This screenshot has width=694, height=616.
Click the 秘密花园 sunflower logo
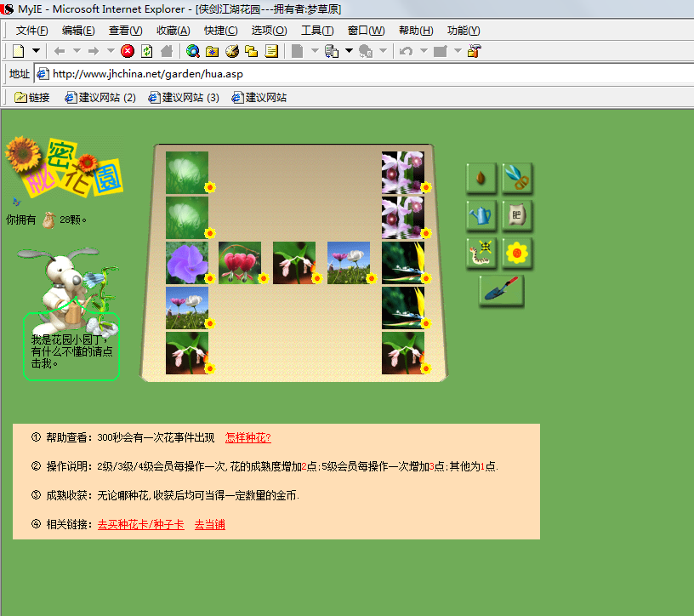click(x=64, y=167)
